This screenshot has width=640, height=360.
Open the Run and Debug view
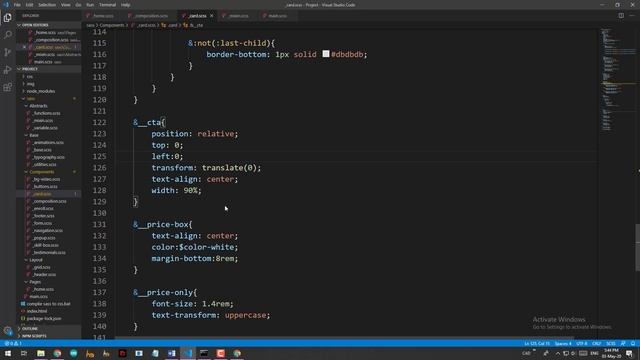click(x=7, y=70)
